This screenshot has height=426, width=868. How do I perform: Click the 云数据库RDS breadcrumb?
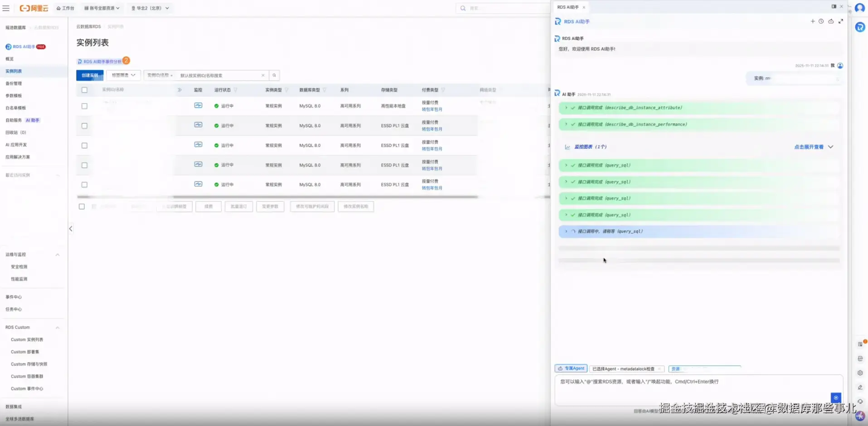pos(88,27)
